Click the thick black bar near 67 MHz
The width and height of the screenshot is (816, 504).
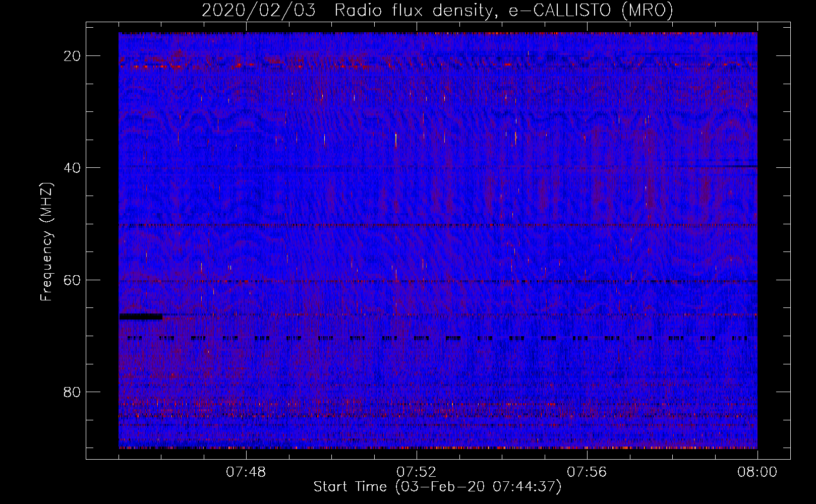[x=141, y=316]
